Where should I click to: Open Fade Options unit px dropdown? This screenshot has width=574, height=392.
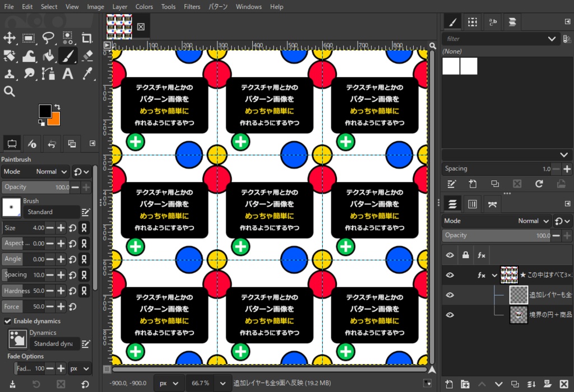[80, 368]
